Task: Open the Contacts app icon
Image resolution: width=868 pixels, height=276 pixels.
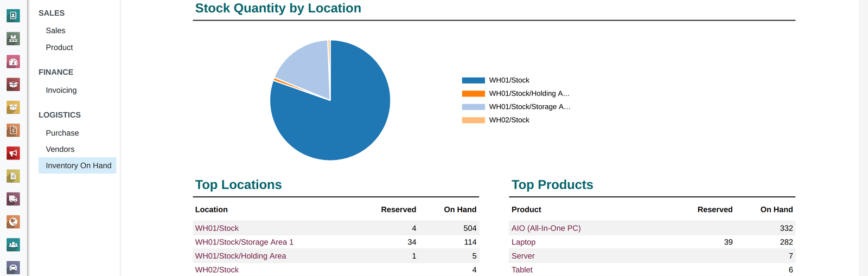Action: click(13, 16)
